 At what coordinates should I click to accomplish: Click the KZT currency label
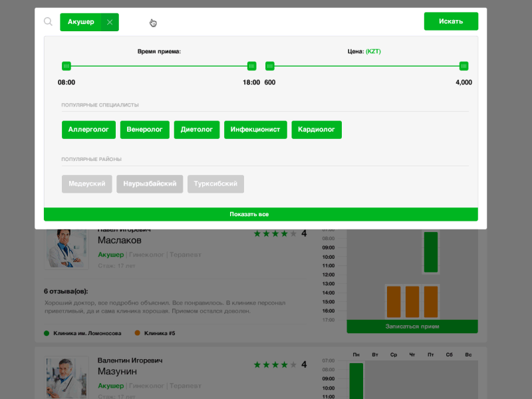pyautogui.click(x=373, y=52)
